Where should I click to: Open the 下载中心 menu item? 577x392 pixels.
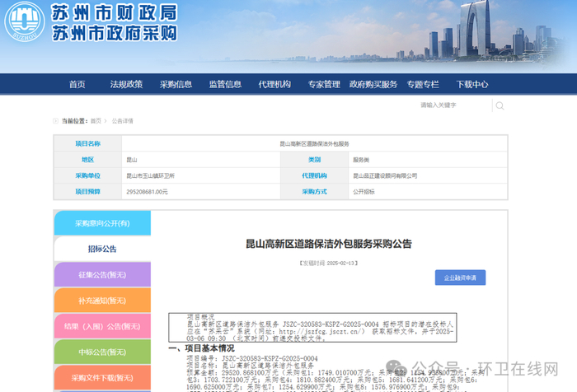[472, 84]
